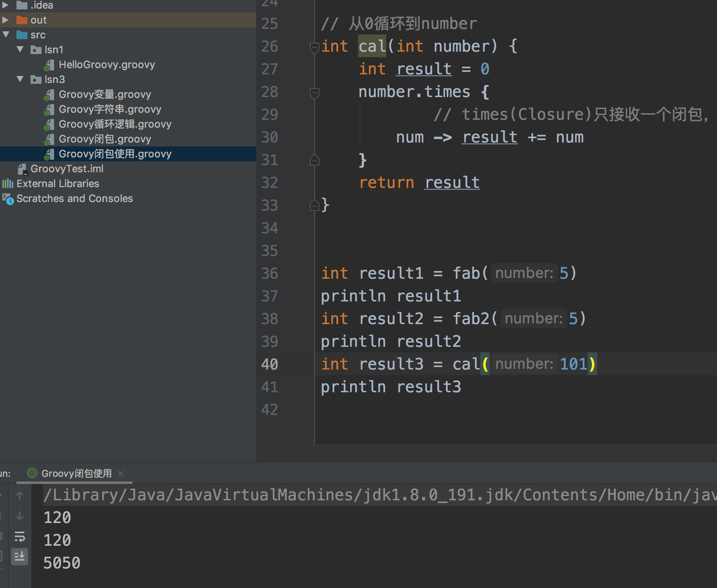Click the comment on line 25
717x588 pixels.
click(399, 23)
